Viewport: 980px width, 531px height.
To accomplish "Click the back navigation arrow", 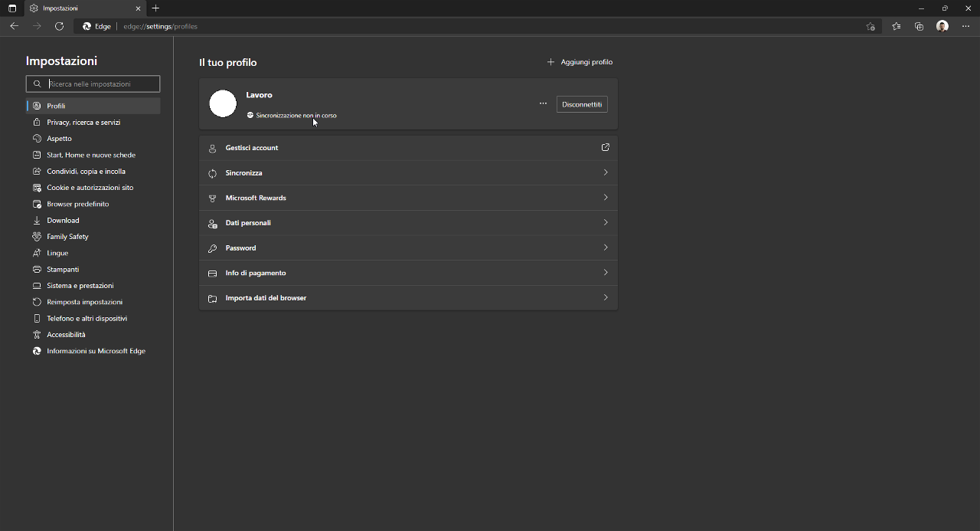I will coord(14,26).
